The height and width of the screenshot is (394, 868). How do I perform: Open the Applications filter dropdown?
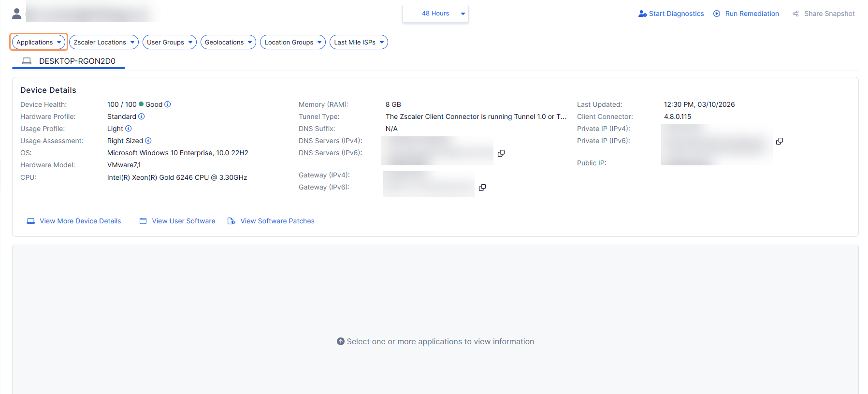pos(39,42)
